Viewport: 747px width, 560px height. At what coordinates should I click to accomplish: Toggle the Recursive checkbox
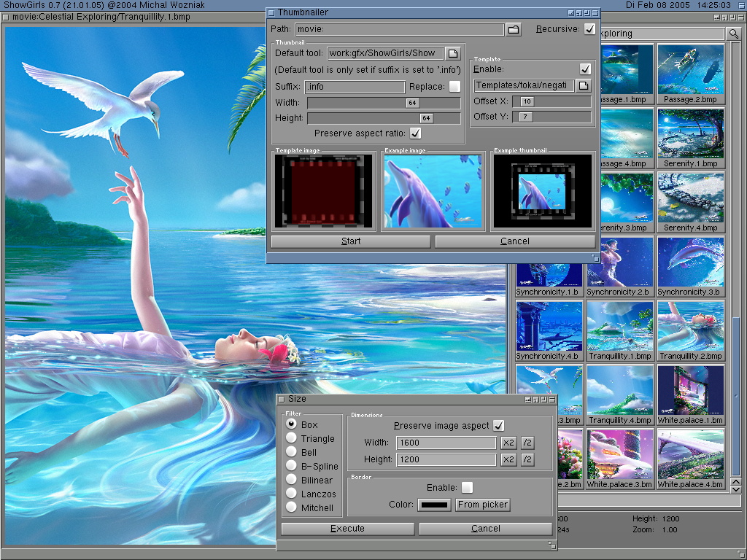click(x=589, y=29)
